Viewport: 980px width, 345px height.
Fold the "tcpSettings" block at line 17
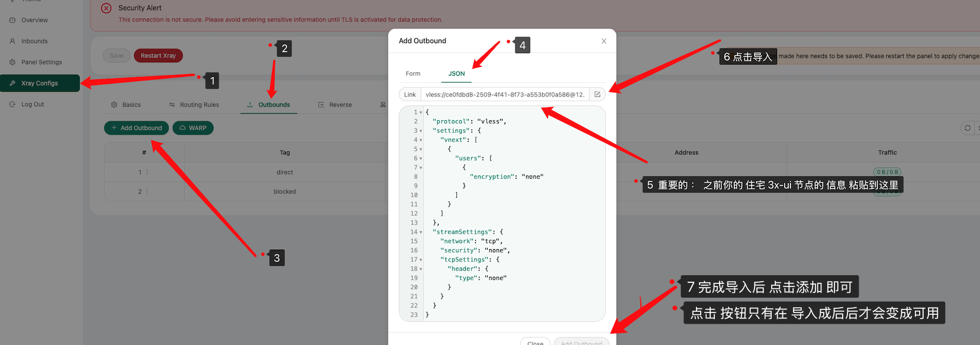[421, 260]
